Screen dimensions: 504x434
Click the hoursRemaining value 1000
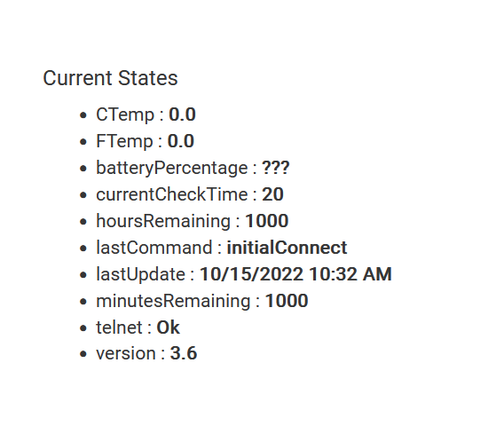(267, 221)
